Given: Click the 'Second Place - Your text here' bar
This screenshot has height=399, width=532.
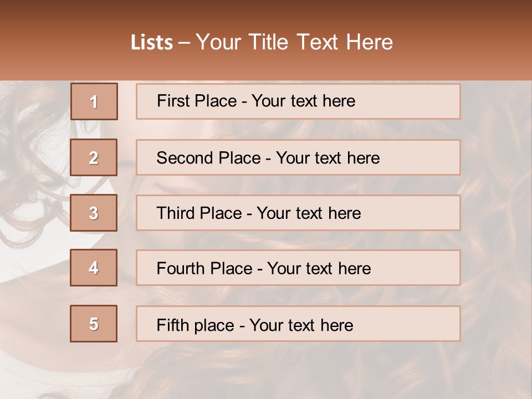Looking at the screenshot, I should tap(298, 157).
